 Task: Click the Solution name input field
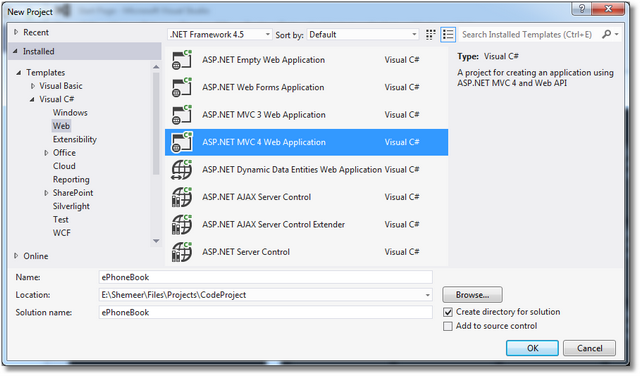265,312
